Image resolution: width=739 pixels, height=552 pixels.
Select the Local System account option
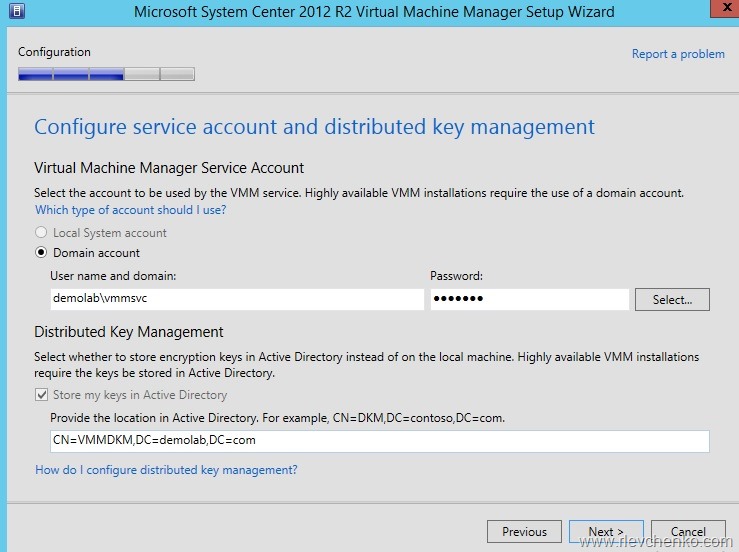pos(42,233)
